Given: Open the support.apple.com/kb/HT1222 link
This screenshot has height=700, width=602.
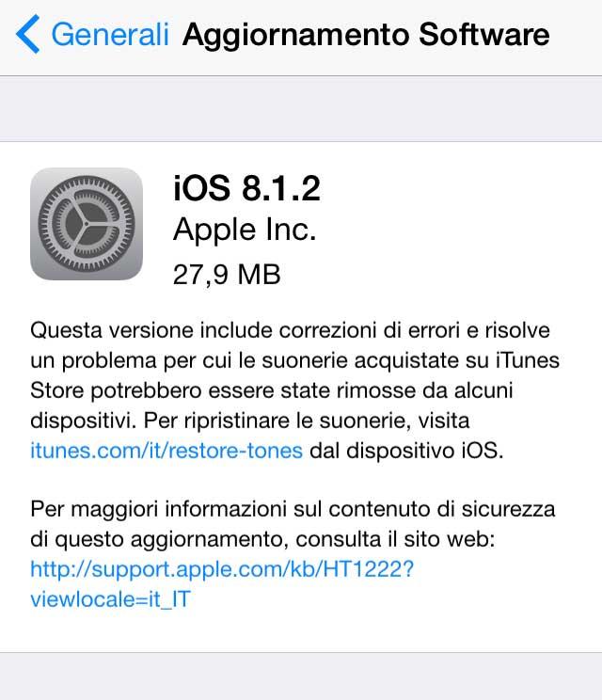Looking at the screenshot, I should pyautogui.click(x=222, y=569).
